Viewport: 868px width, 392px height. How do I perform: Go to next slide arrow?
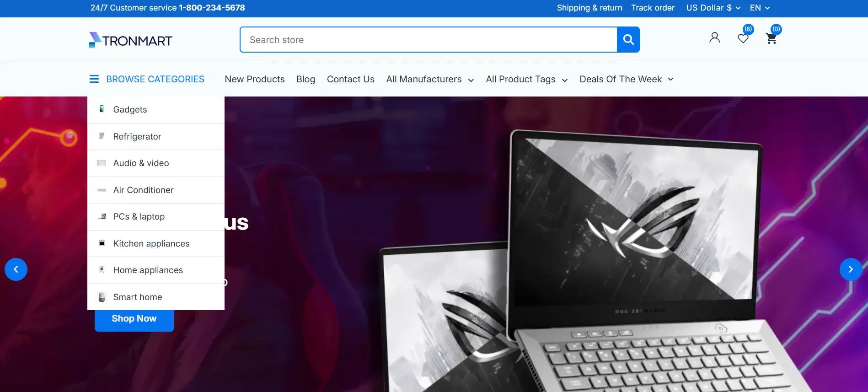[851, 269]
